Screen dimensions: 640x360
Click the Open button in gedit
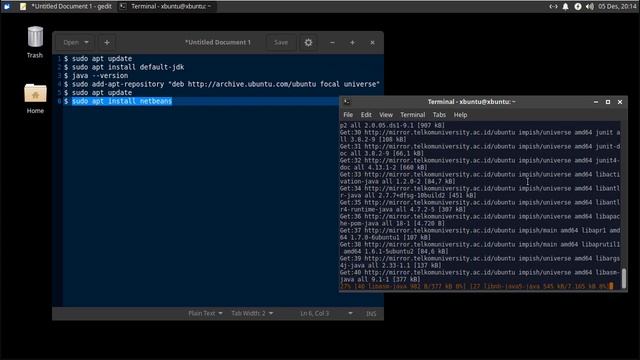point(71,42)
